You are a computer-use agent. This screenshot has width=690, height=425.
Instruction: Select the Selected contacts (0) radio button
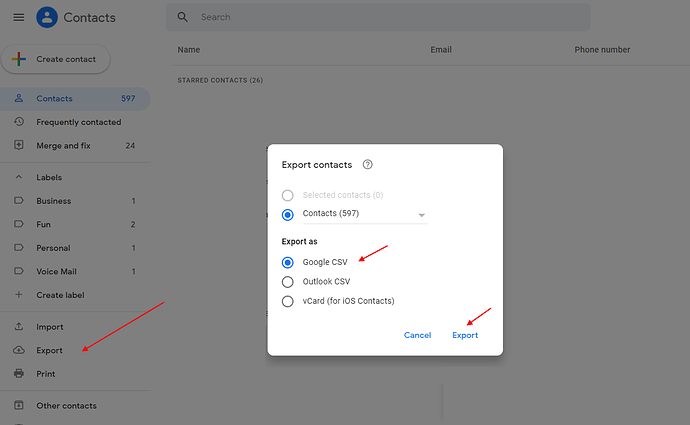coord(287,195)
